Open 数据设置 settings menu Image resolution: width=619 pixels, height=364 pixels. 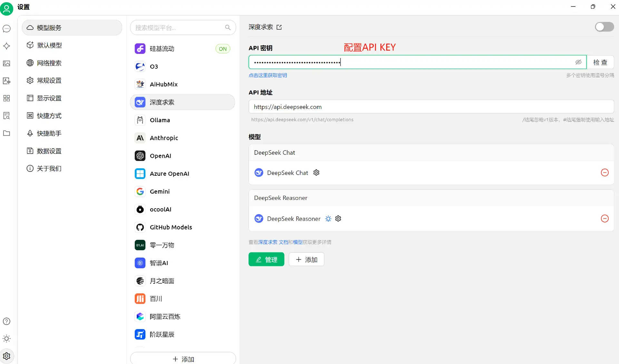pos(72,151)
